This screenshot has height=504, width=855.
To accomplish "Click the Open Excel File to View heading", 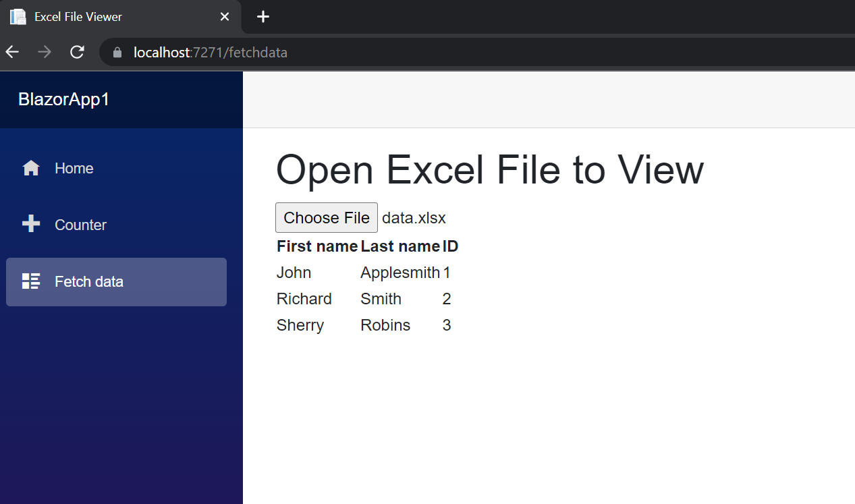I will 489,170.
